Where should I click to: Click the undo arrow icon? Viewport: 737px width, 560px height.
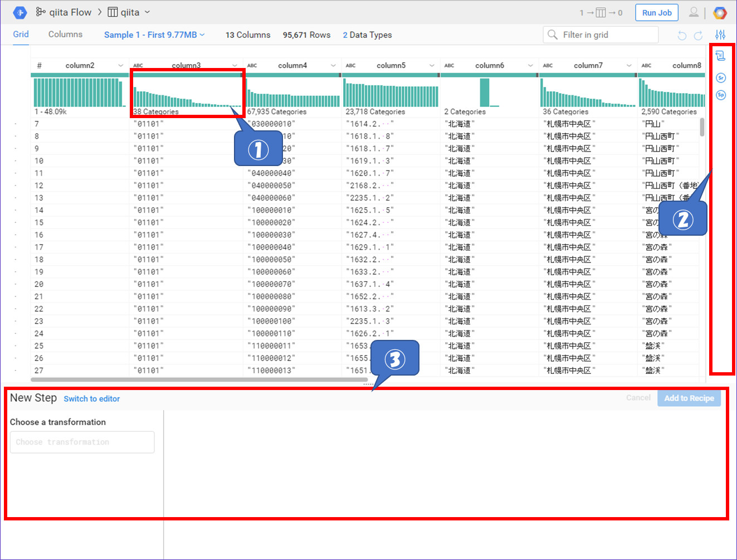(682, 36)
